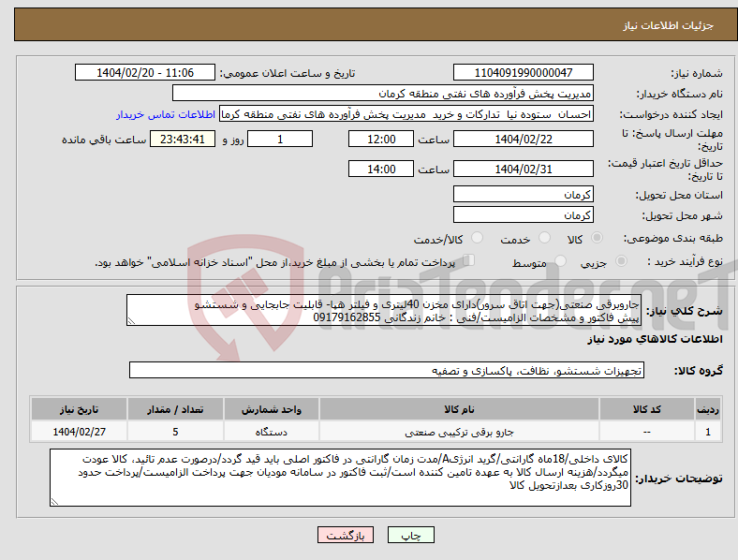Click the request creator field احسان ستوده نیا
This screenshot has width=738, height=560.
[x=406, y=114]
